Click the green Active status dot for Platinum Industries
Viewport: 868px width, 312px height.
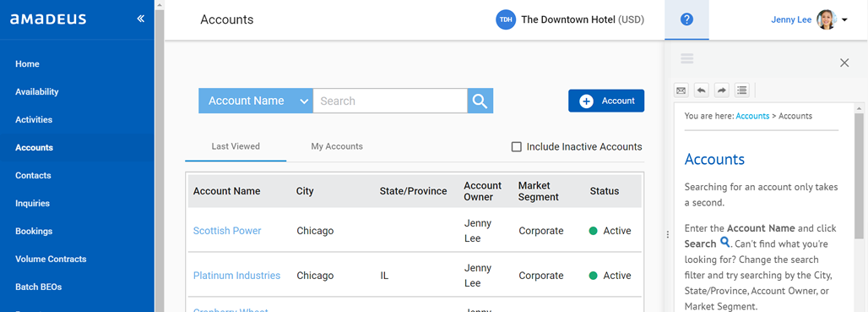pyautogui.click(x=594, y=276)
